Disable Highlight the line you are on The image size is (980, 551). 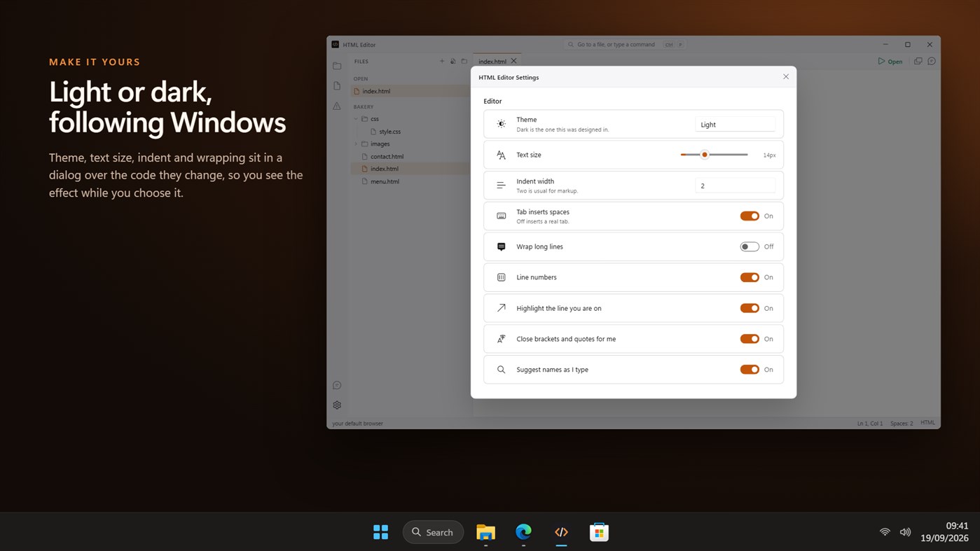750,308
